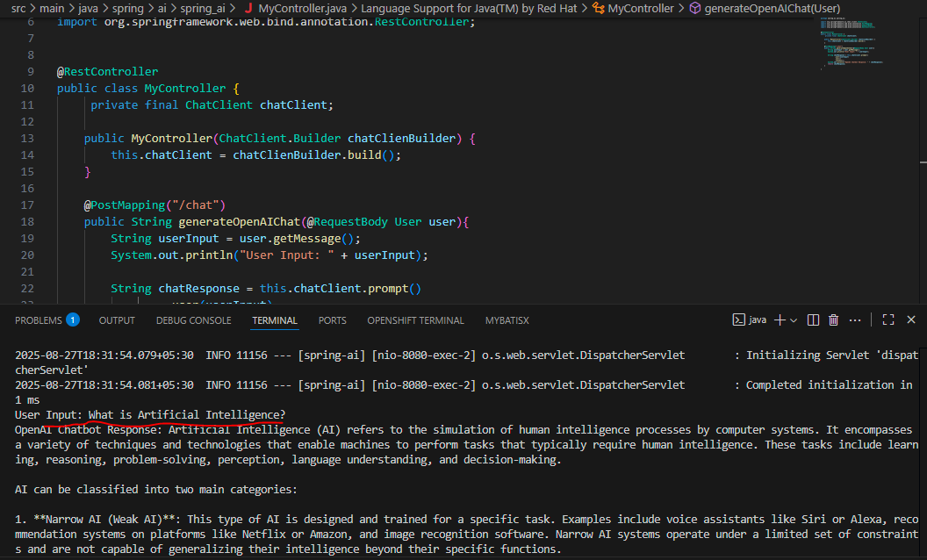Screen dimensions: 927x560
Task: Switch to the MYBATISX tab
Action: coord(507,319)
